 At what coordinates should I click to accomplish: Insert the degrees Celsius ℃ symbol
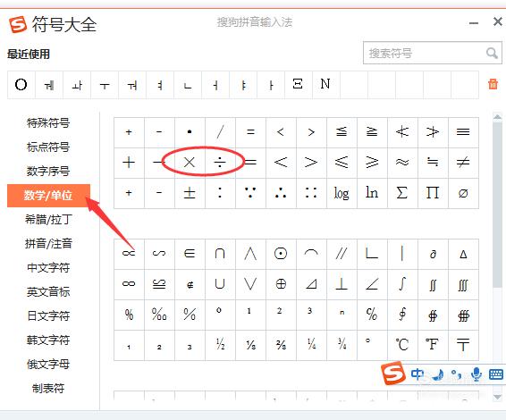[402, 345]
